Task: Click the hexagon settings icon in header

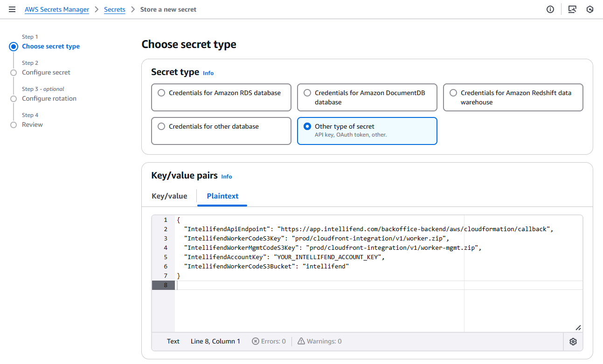Action: pyautogui.click(x=590, y=9)
